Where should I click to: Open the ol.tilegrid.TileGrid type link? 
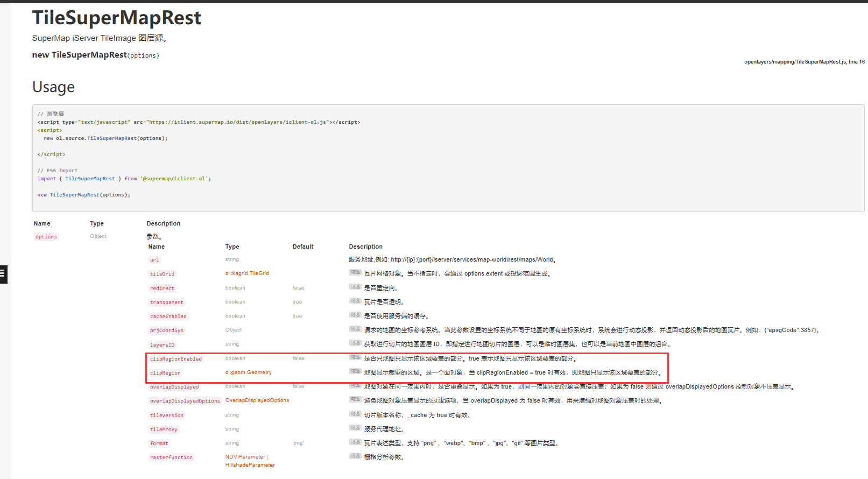pyautogui.click(x=247, y=273)
